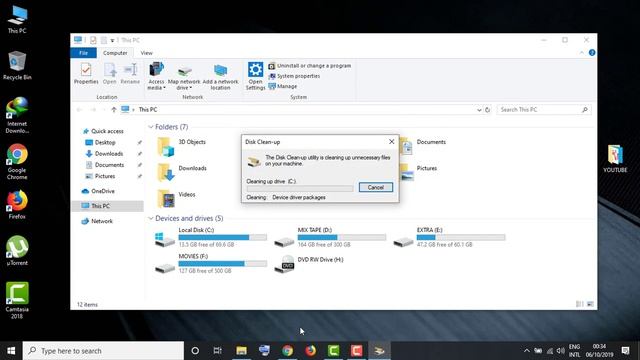Select the Downloads folder in Folders section
The width and height of the screenshot is (640, 360).
pos(182,172)
